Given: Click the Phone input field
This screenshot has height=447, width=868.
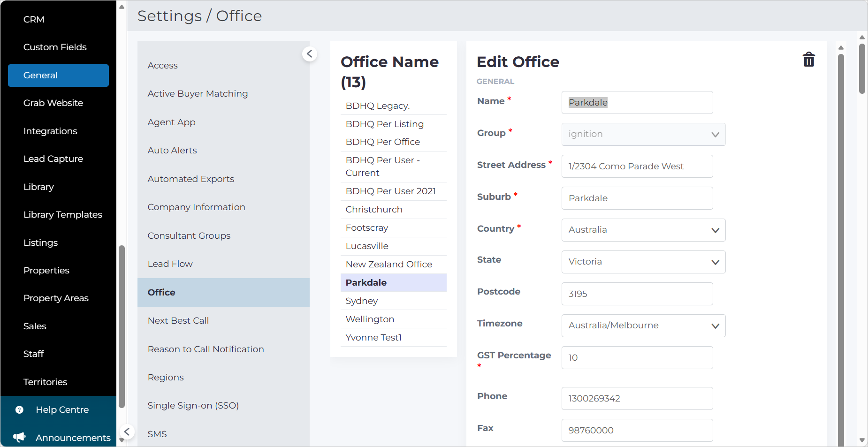Looking at the screenshot, I should coord(637,398).
